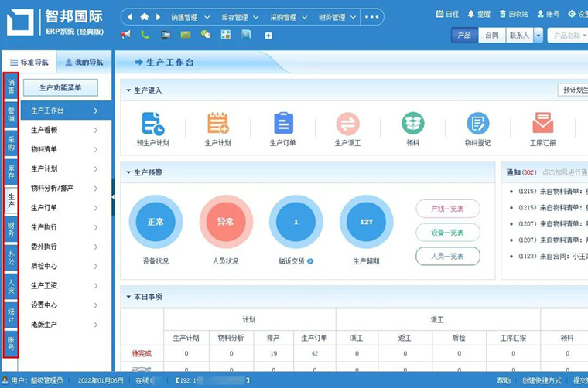588x388 pixels.
Task: Open the 物料登记 icon
Action: 477,124
